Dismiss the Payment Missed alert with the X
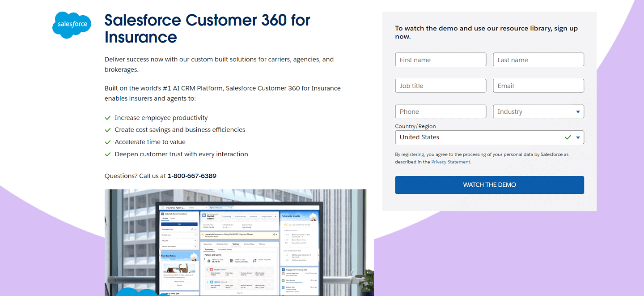Image resolution: width=644 pixels, height=296 pixels. [x=276, y=234]
